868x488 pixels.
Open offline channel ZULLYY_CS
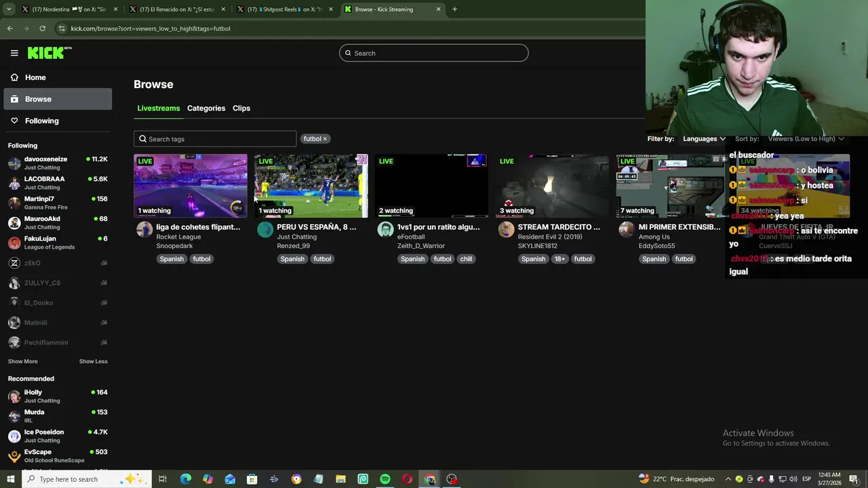click(x=58, y=283)
